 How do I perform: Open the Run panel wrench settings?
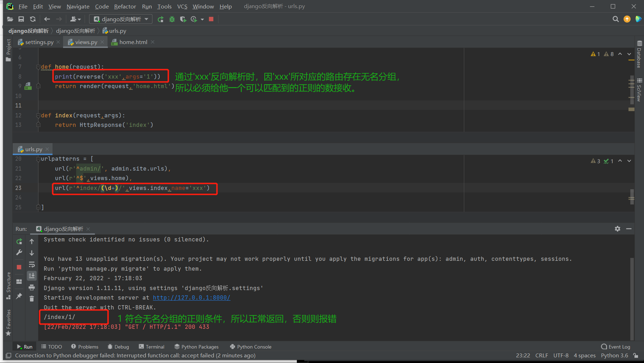pos(19,253)
